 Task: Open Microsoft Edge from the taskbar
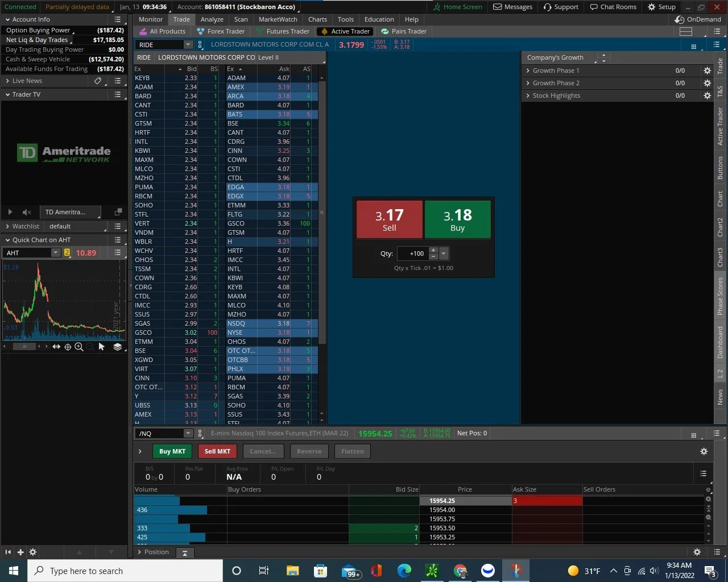[x=404, y=571]
